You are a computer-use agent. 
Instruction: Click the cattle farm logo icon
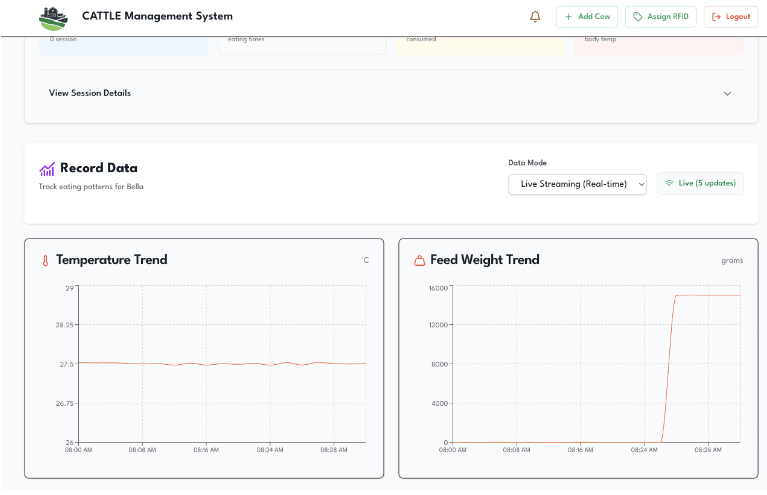(x=53, y=19)
